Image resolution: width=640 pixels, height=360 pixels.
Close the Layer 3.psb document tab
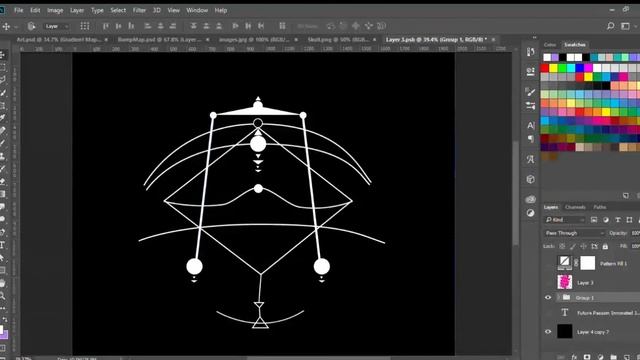493,40
